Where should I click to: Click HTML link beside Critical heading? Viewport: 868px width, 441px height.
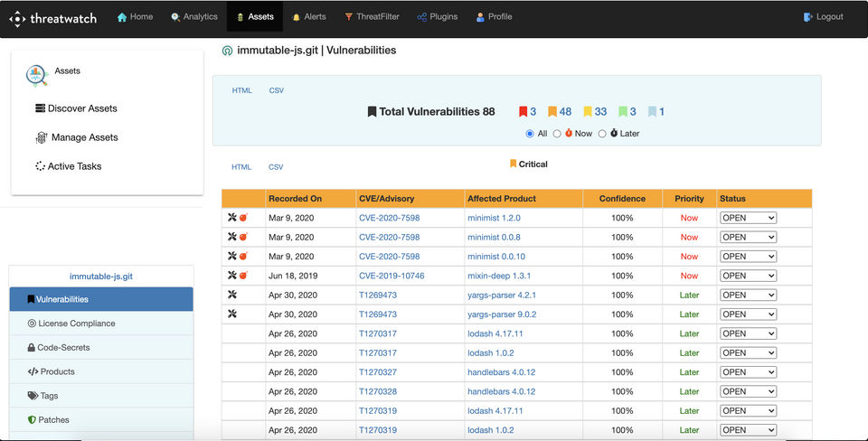click(241, 166)
